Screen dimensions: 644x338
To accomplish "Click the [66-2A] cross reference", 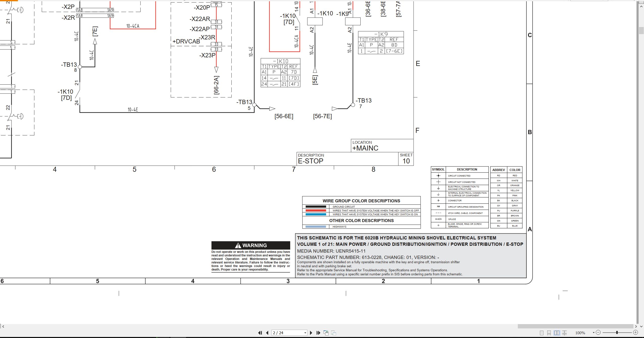I will click(x=216, y=85).
